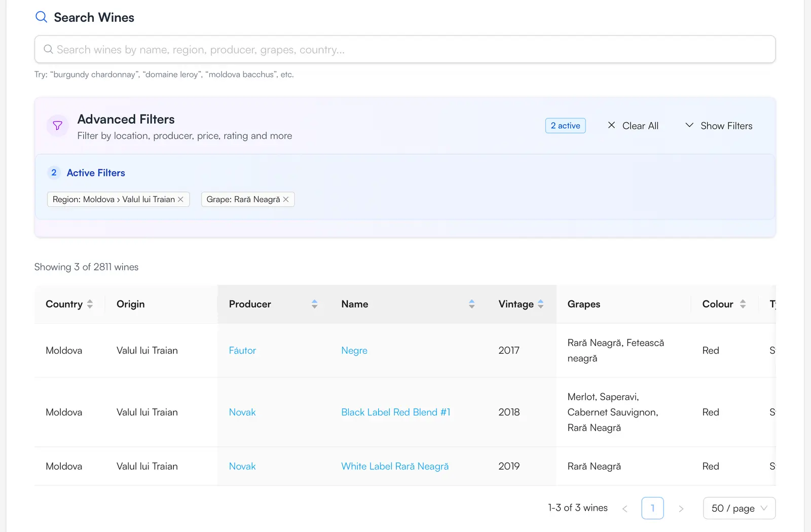Select page 1 in pagination
The image size is (811, 532).
tap(652, 508)
